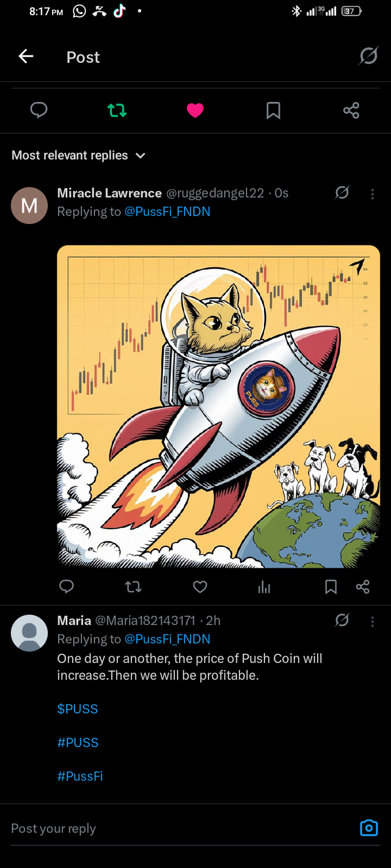
Task: Open camera to attach a photo
Action: coord(369,828)
